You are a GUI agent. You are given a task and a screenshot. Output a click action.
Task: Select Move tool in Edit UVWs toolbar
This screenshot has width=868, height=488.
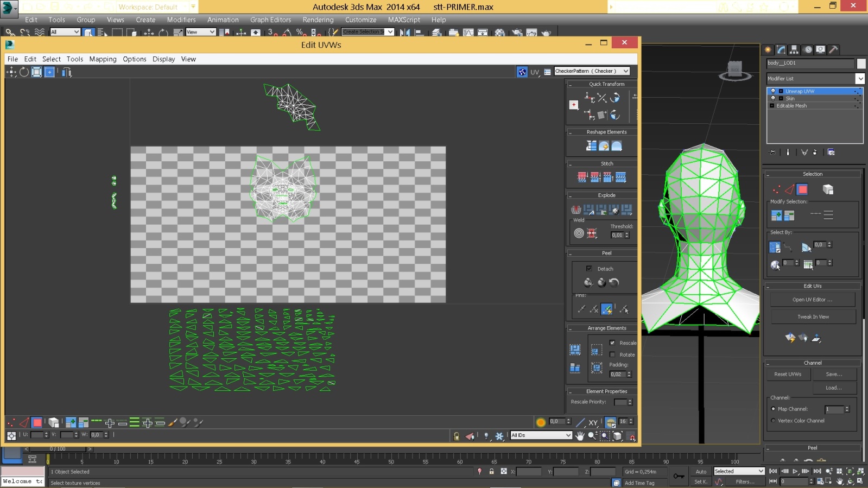(11, 72)
